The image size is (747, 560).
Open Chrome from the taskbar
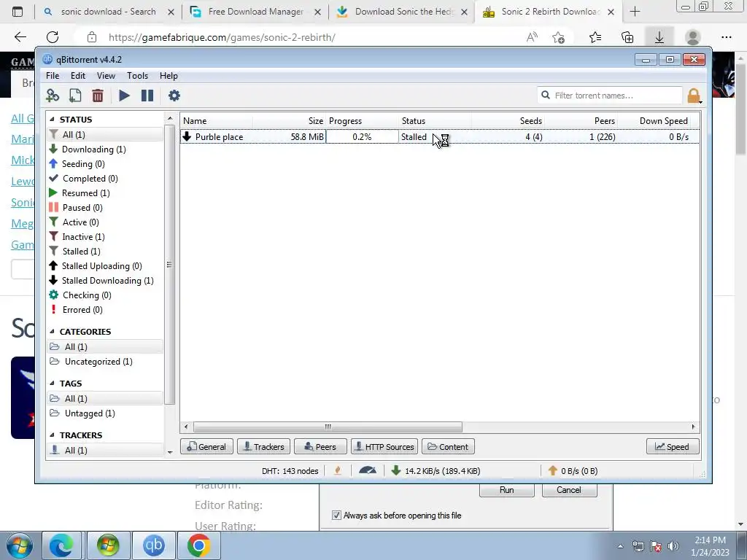pos(198,545)
